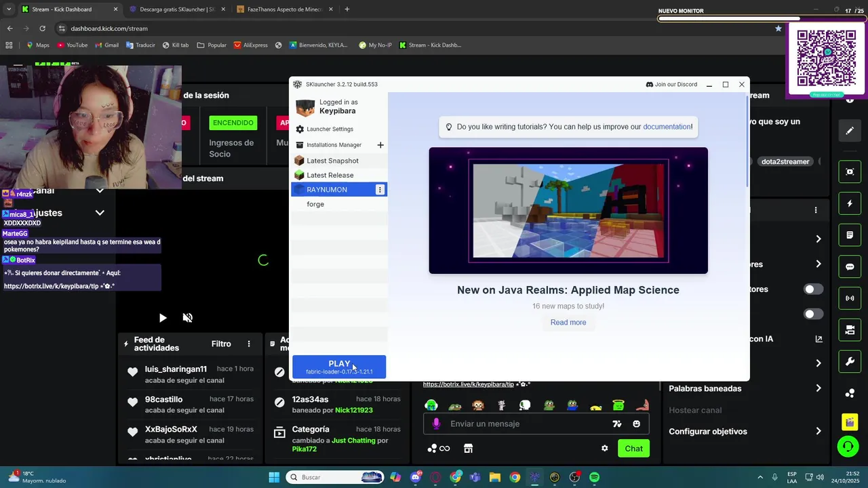The width and height of the screenshot is (868, 488).
Task: Open YouTube bookmark
Action: pyautogui.click(x=72, y=45)
